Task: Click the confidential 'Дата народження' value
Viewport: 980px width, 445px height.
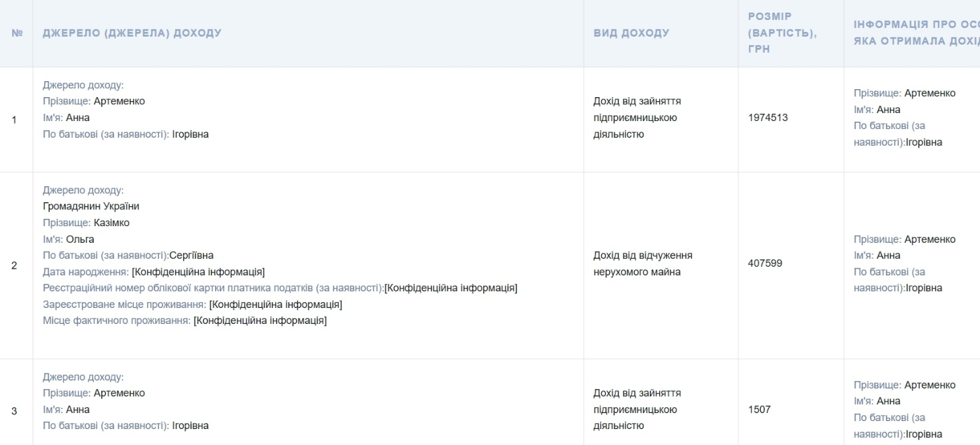Action: pos(198,272)
